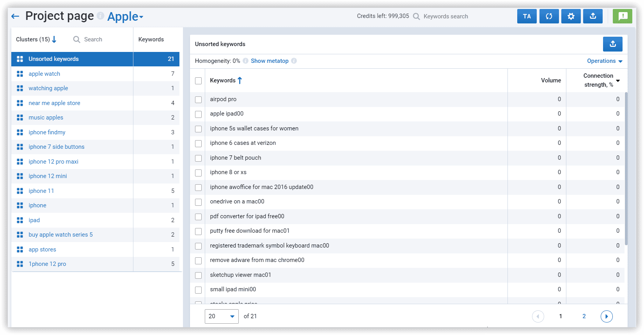Screen dimensions: 644x335
Task: Check the apple ipad00 keyword
Action: point(199,114)
